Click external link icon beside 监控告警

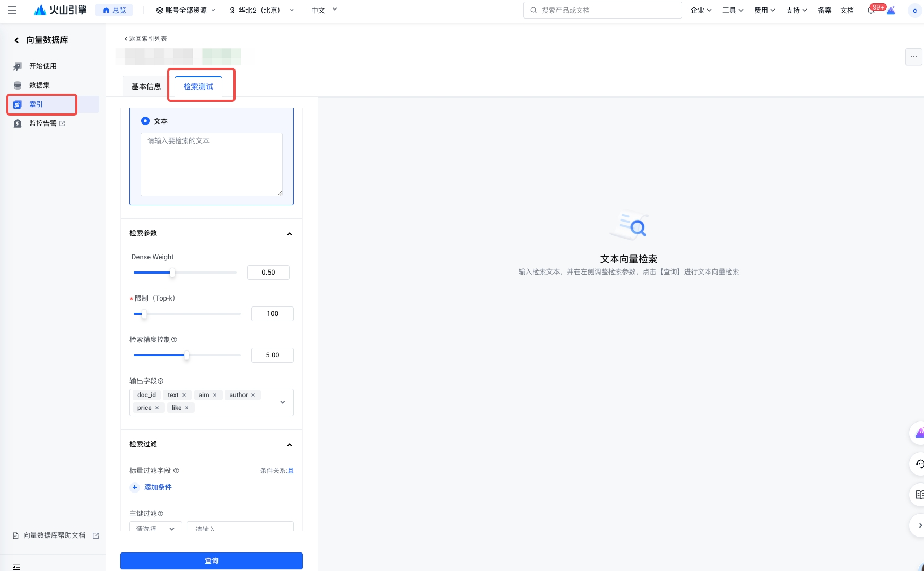(62, 124)
